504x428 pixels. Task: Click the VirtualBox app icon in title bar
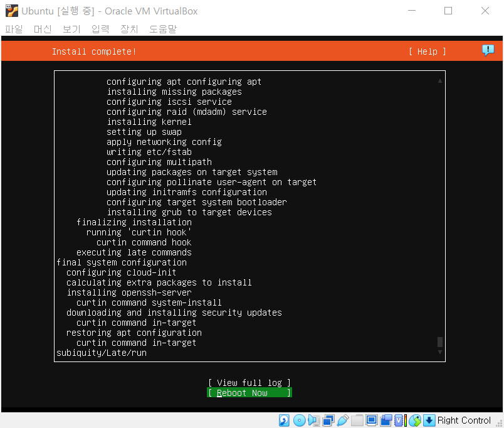coord(11,11)
